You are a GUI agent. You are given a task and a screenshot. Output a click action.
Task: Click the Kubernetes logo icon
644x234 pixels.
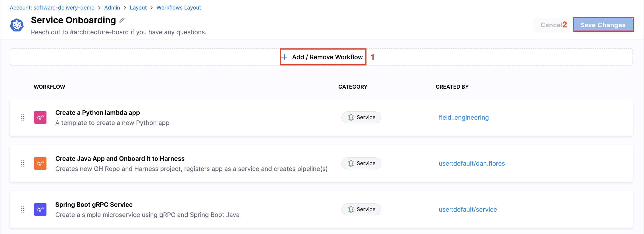coord(17,25)
